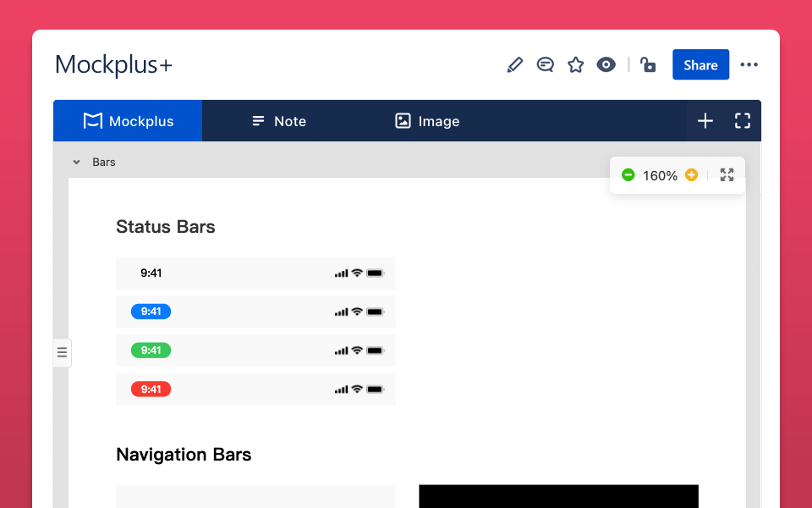Collapse the Bars section chevron

click(77, 163)
